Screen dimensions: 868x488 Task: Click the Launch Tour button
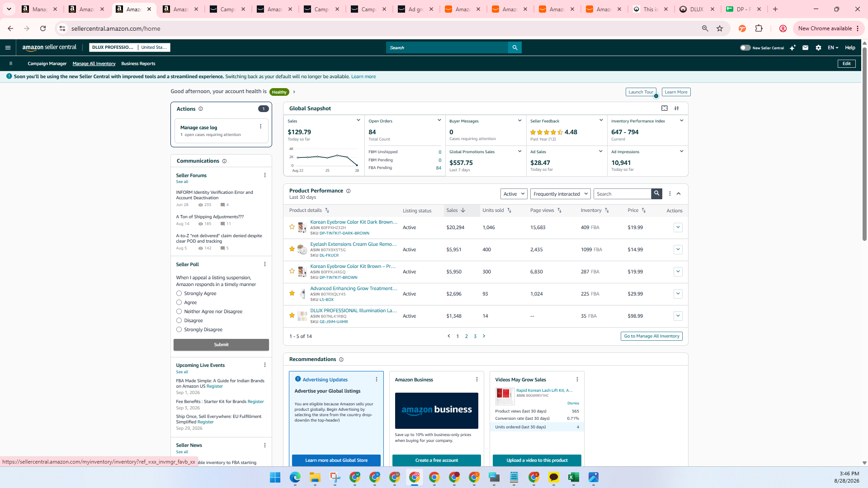(641, 92)
